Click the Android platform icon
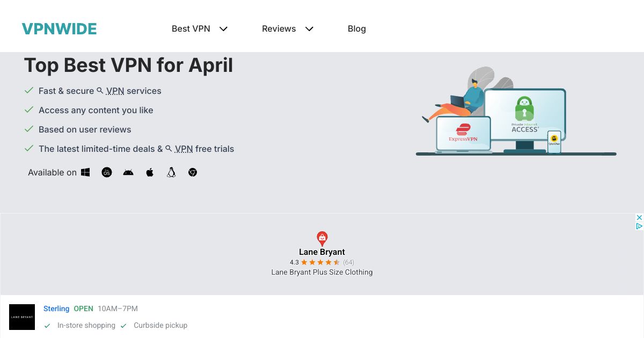 point(128,172)
